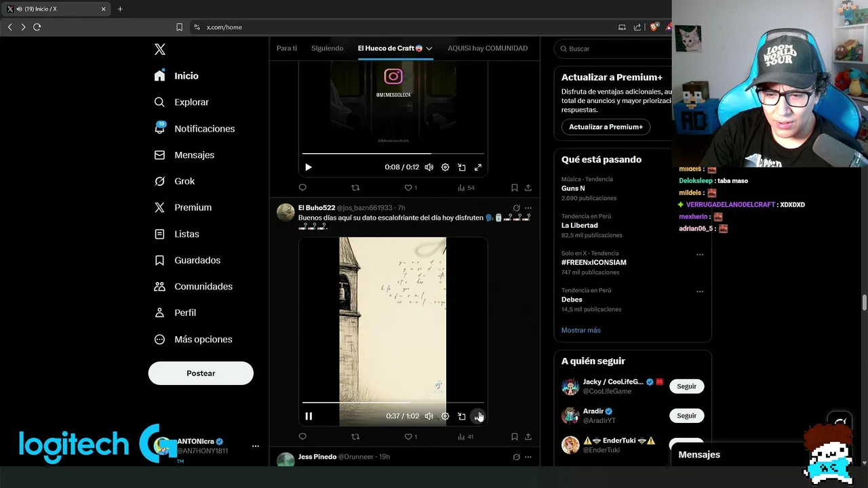868x488 pixels.
Task: Launch Grok from the sidebar
Action: coord(174,182)
